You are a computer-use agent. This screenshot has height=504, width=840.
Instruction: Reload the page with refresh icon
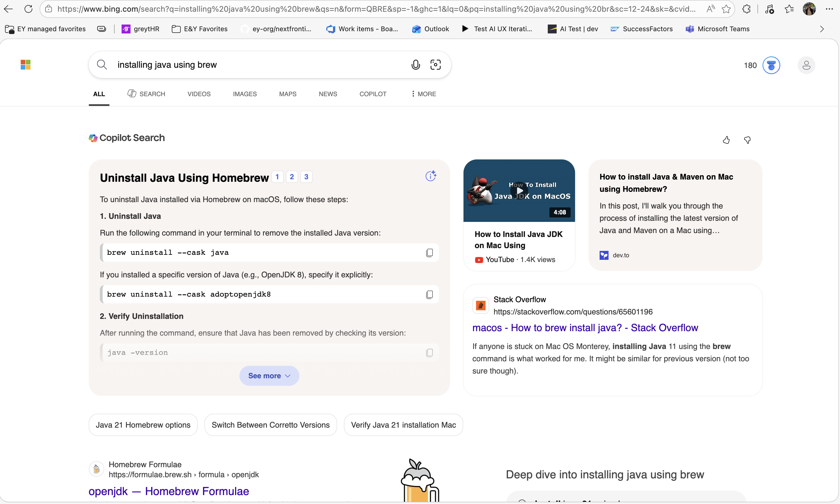click(x=28, y=9)
